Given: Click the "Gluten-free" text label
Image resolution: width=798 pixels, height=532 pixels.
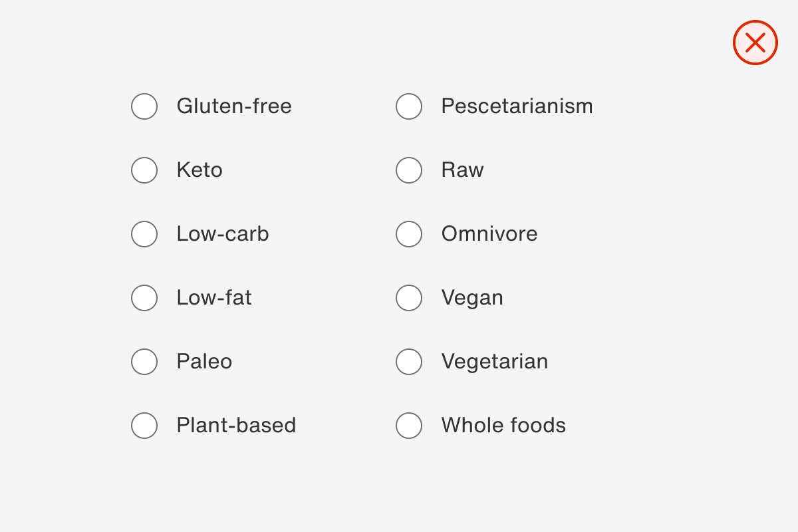Looking at the screenshot, I should 234,106.
